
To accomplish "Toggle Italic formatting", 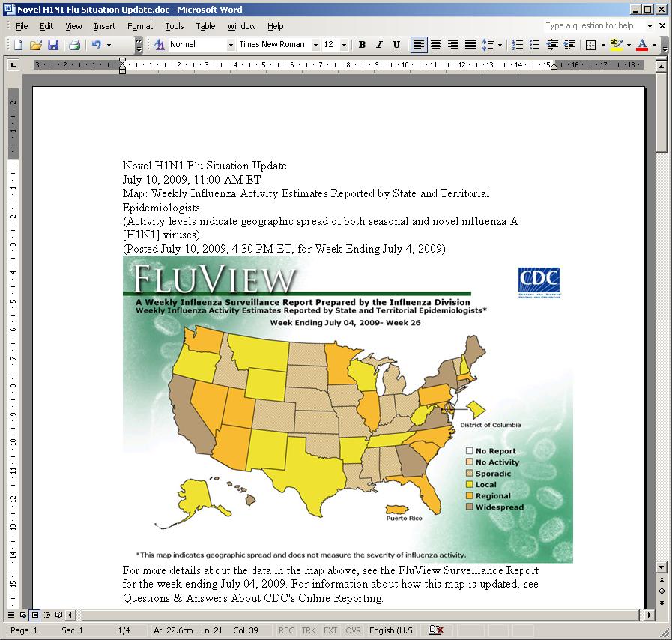I will 379,44.
